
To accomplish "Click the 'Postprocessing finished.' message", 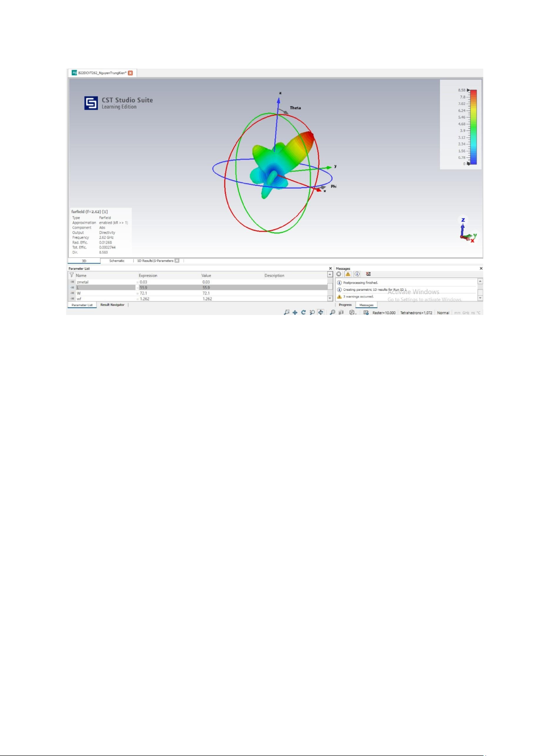I will (x=360, y=283).
